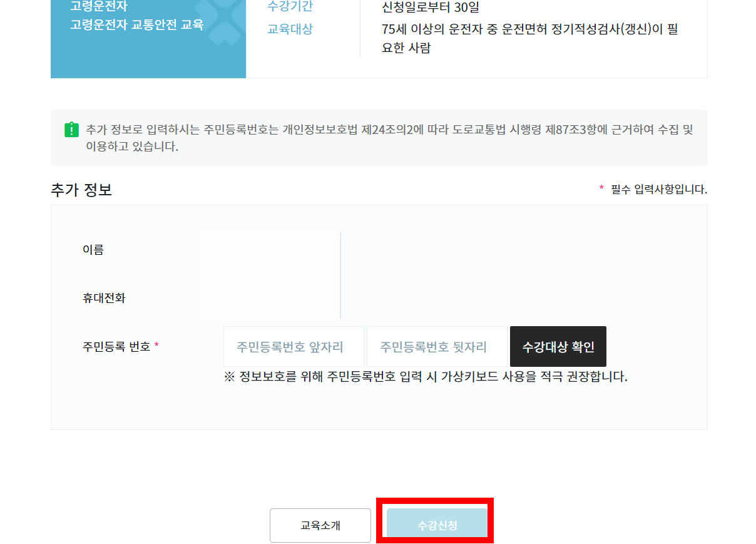This screenshot has height=544, width=756.
Task: Select the 이름 name display field
Action: [269, 250]
